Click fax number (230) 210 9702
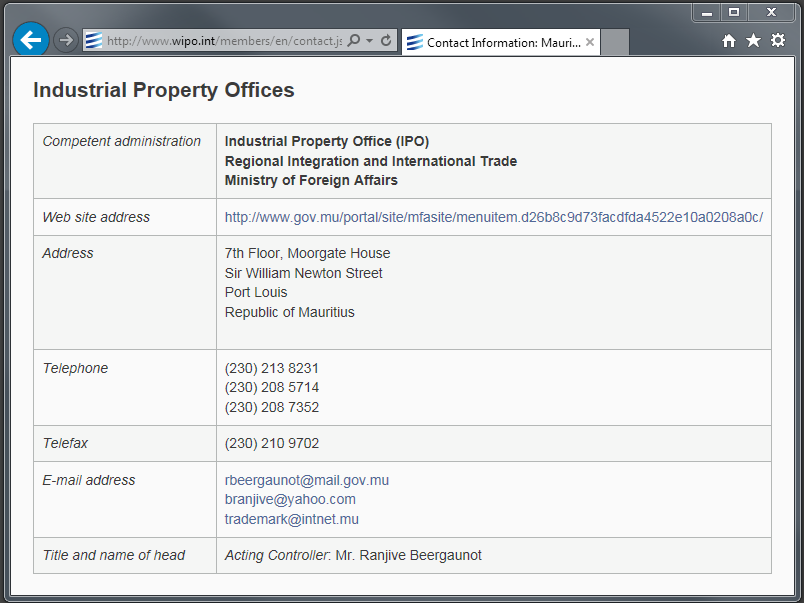This screenshot has height=603, width=804. 272,443
